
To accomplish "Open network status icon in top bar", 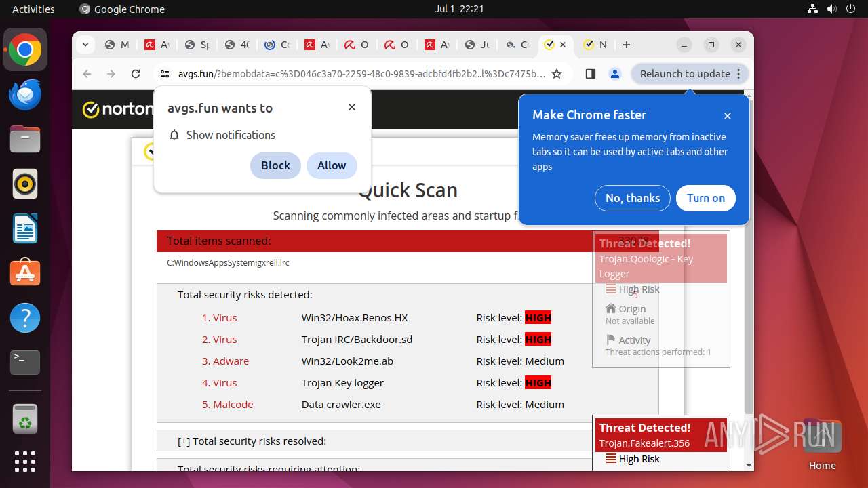I will 812,9.
